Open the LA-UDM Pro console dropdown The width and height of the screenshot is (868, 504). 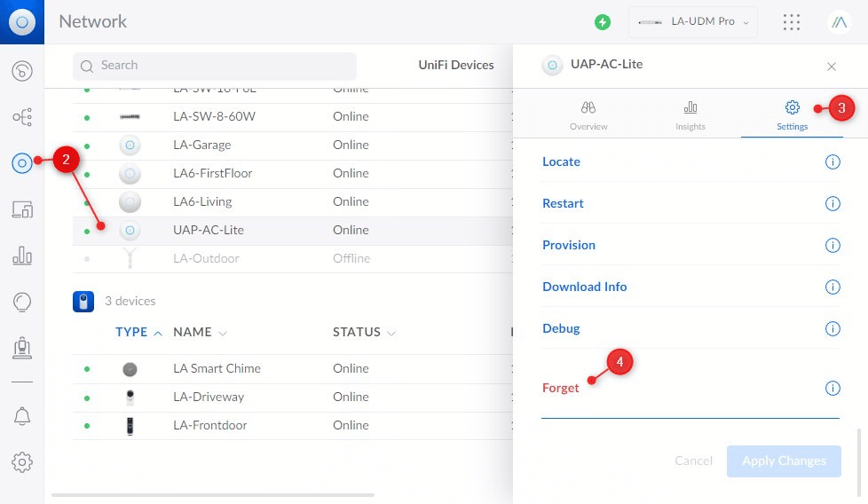693,22
